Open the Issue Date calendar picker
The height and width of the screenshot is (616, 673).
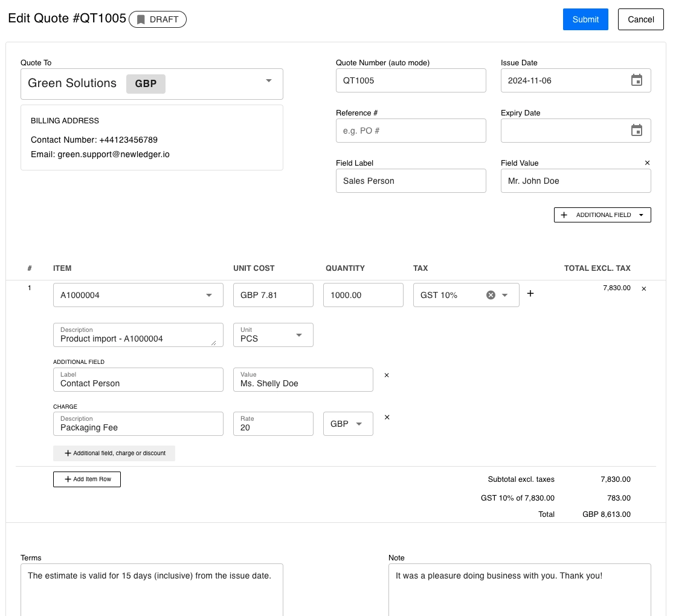[636, 80]
